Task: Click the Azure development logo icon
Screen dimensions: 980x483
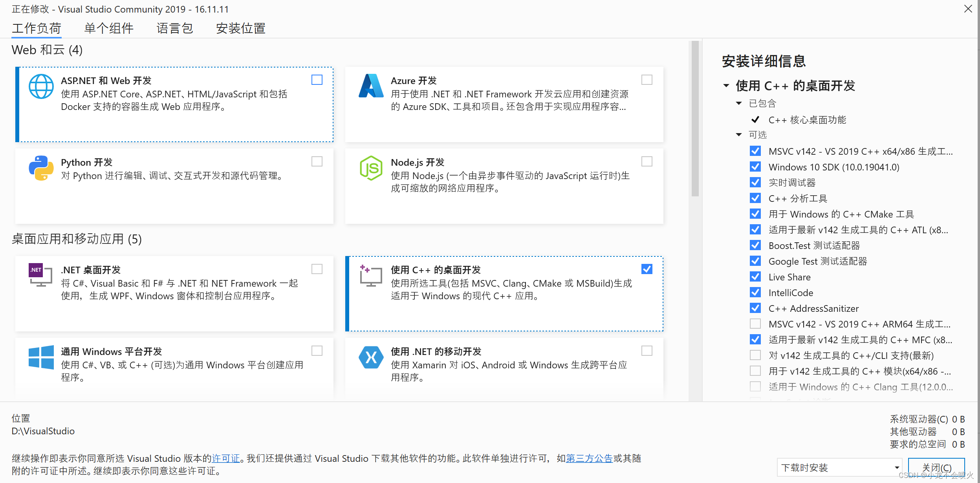Action: [371, 86]
